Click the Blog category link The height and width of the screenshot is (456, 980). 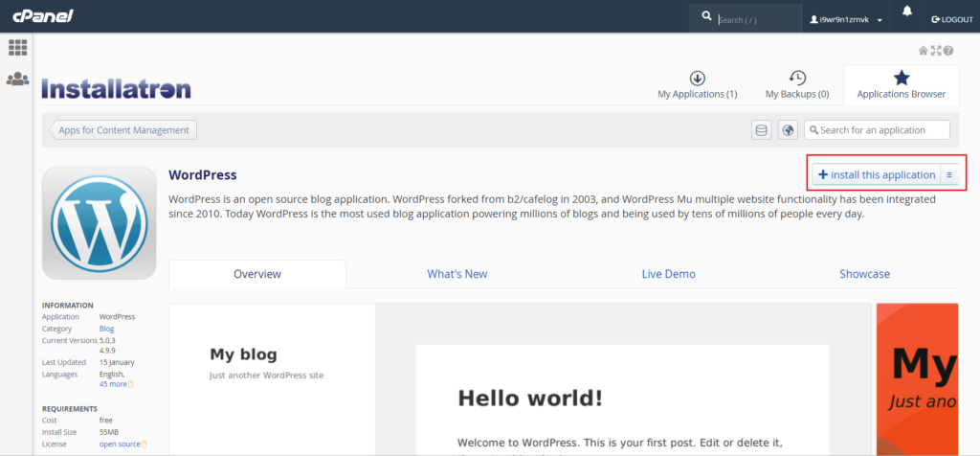click(x=107, y=329)
